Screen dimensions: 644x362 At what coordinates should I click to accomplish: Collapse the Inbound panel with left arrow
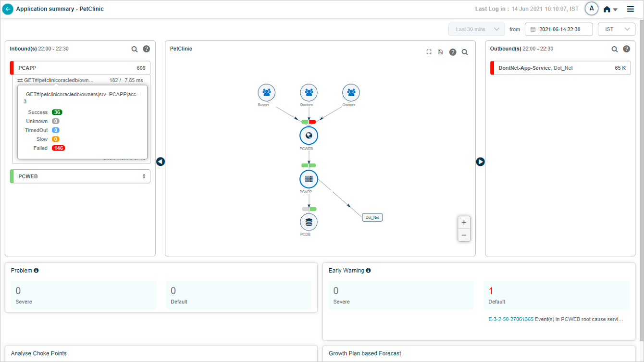click(x=161, y=162)
